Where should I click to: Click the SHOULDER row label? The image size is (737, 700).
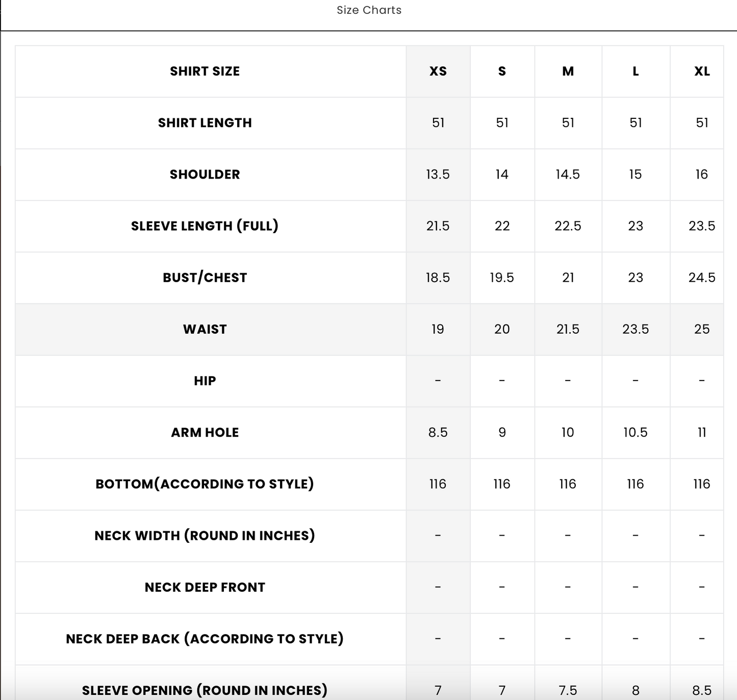[205, 174]
